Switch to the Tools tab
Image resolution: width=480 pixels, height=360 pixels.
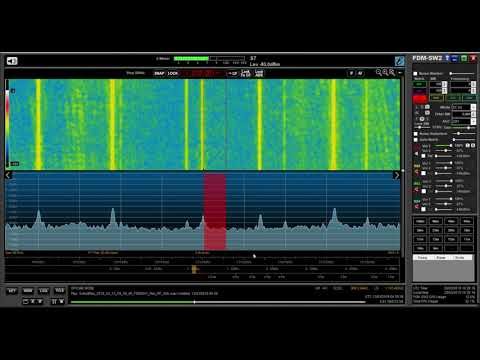click(x=460, y=258)
